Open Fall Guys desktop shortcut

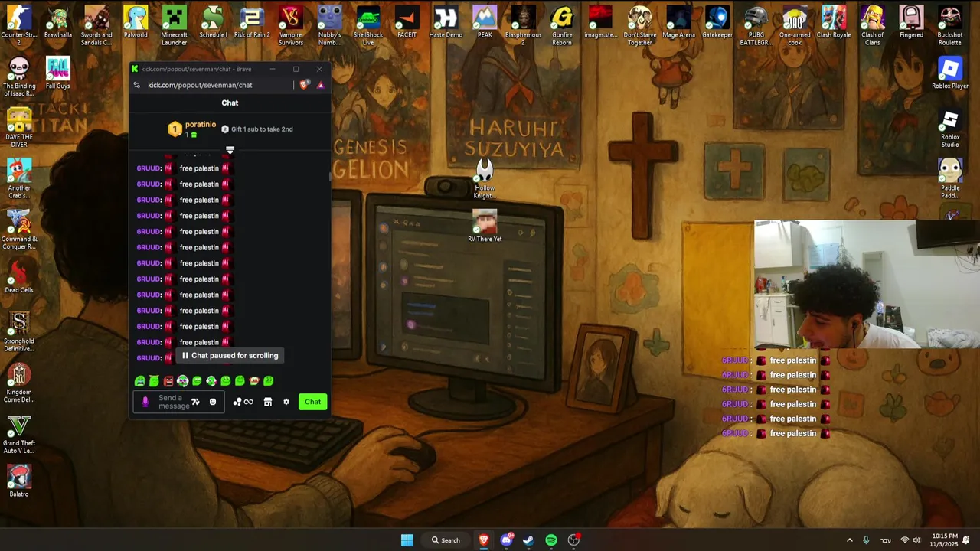[x=58, y=74]
